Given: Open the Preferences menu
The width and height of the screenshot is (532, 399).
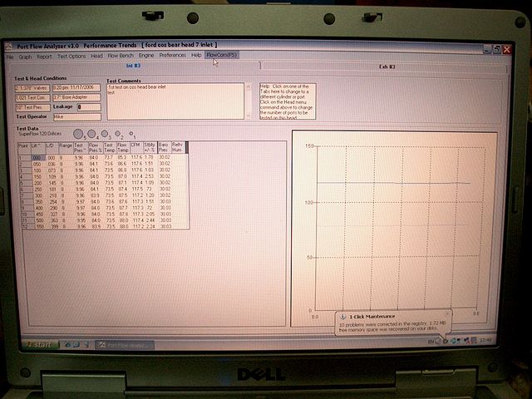Looking at the screenshot, I should tap(173, 55).
